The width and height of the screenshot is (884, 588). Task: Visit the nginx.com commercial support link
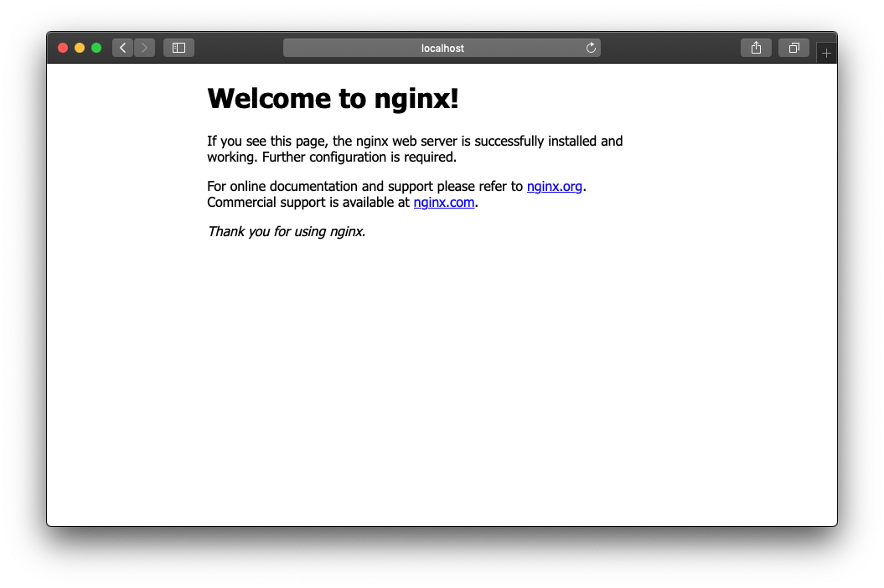443,202
